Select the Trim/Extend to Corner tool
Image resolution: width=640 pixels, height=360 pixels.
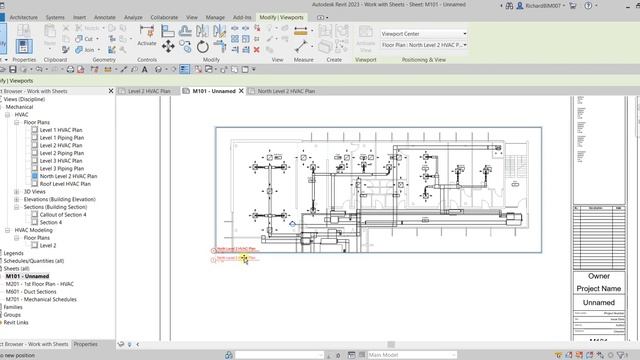[219, 47]
